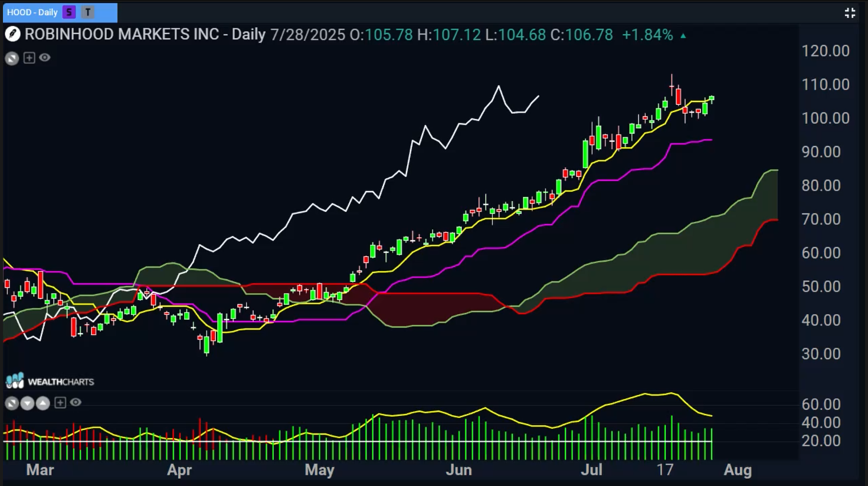Add indicator to lower pane via plus icon
This screenshot has width=868, height=486.
tap(60, 403)
